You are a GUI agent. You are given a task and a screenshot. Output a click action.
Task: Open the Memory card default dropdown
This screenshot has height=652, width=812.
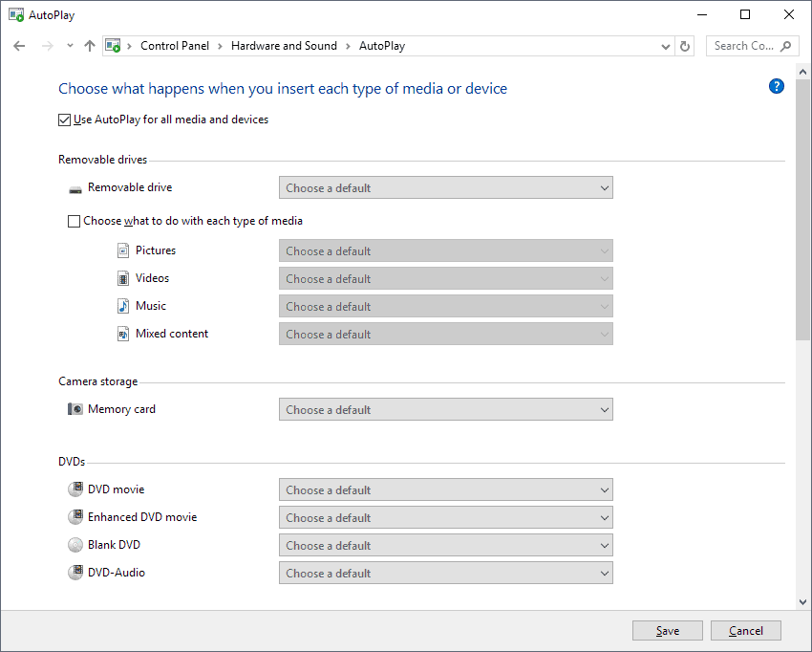tap(445, 409)
